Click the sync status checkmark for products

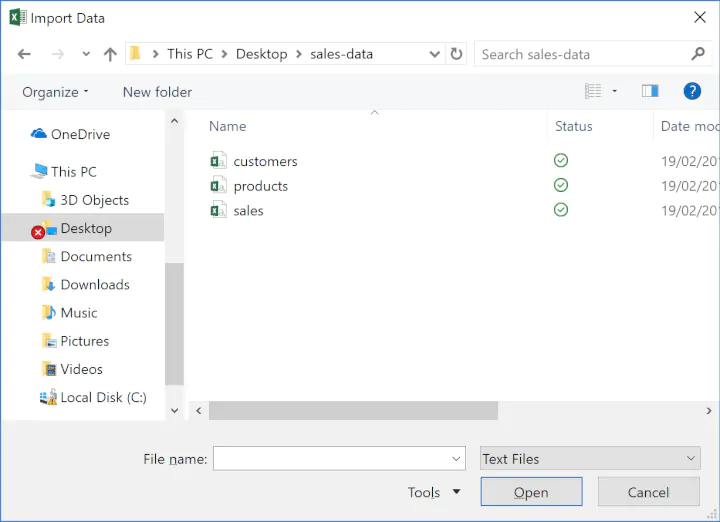click(x=561, y=185)
